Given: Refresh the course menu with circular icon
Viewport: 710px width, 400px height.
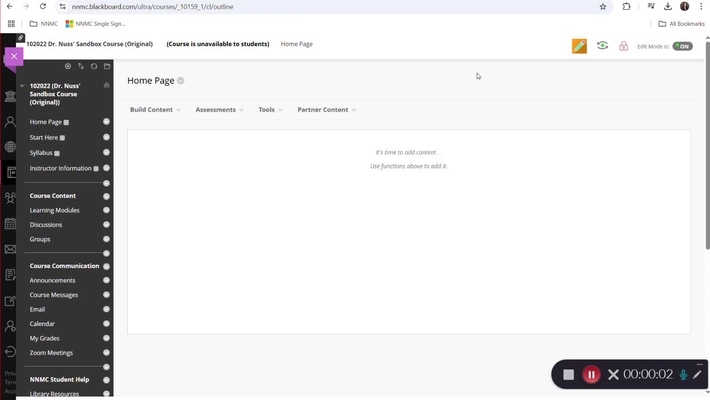Looking at the screenshot, I should click(94, 66).
